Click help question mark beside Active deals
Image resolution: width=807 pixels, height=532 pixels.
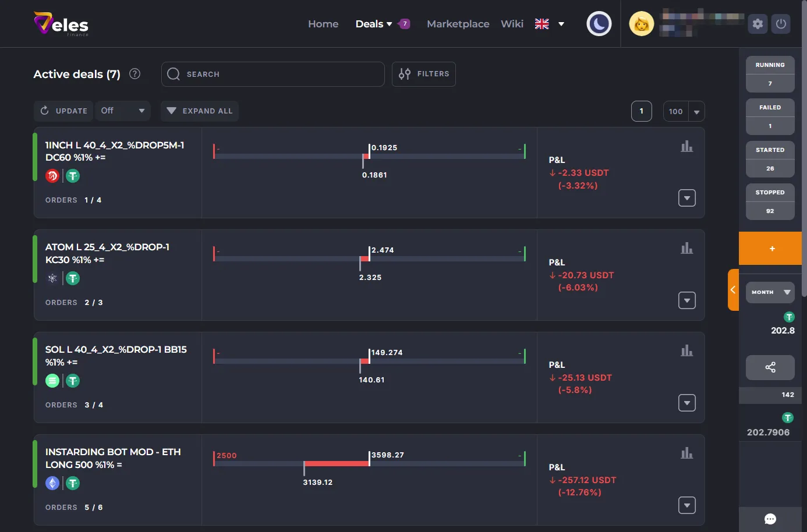tap(134, 74)
